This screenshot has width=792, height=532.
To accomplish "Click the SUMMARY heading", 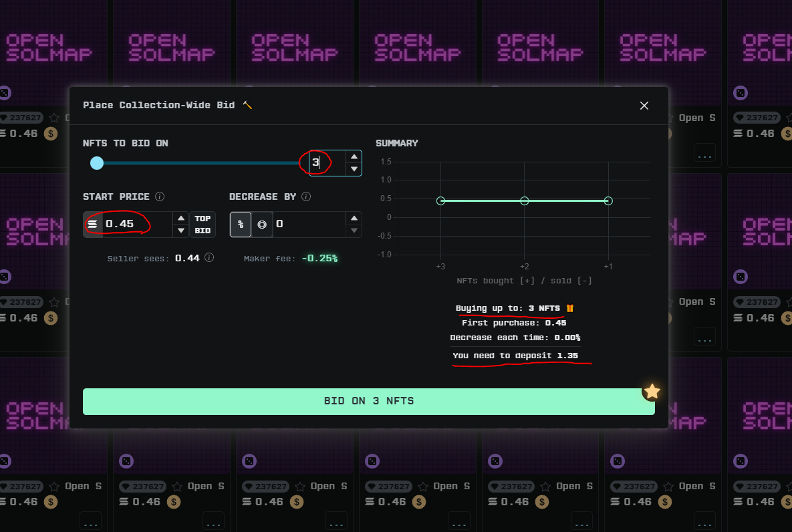I will click(397, 144).
